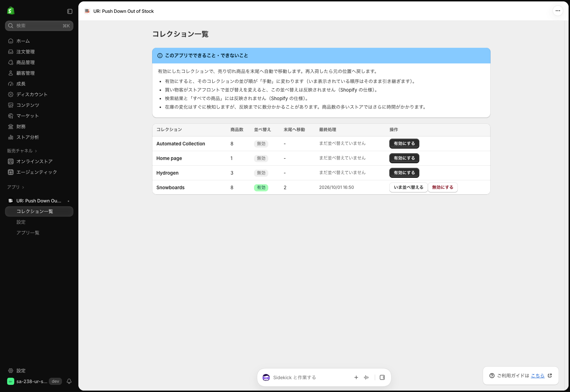
Task: Open コンテンツ content icon
Action: (11, 105)
